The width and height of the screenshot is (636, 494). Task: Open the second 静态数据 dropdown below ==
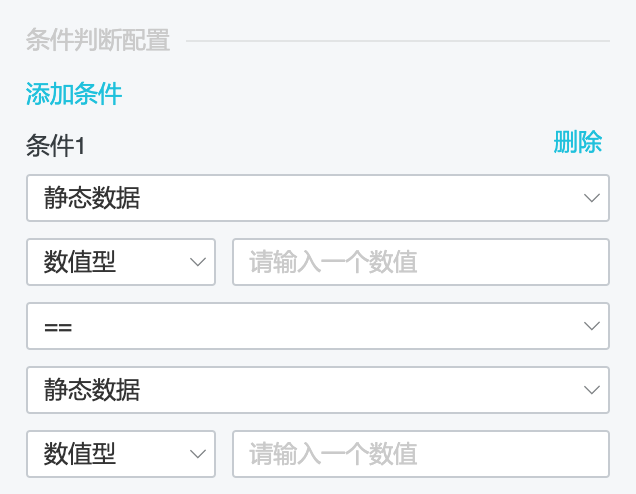pyautogui.click(x=318, y=390)
